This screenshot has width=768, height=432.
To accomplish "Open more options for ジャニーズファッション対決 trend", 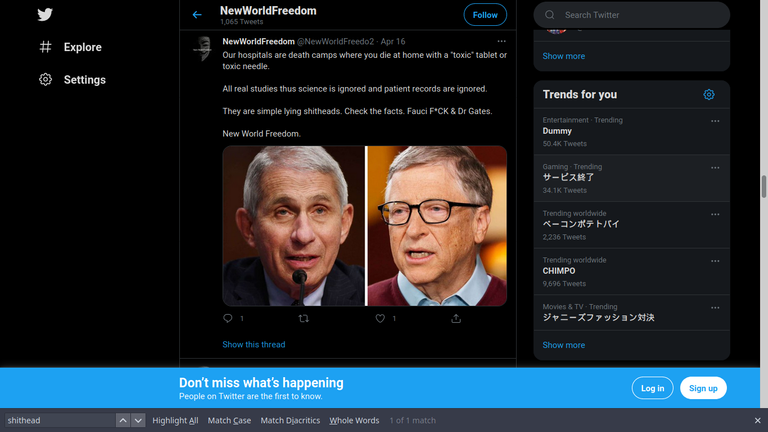I will click(715, 308).
